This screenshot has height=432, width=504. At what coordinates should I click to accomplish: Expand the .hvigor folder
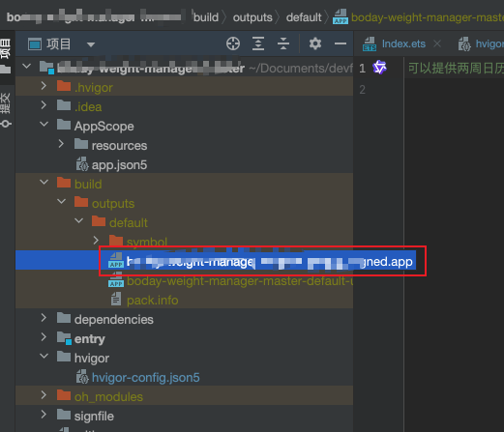click(44, 86)
